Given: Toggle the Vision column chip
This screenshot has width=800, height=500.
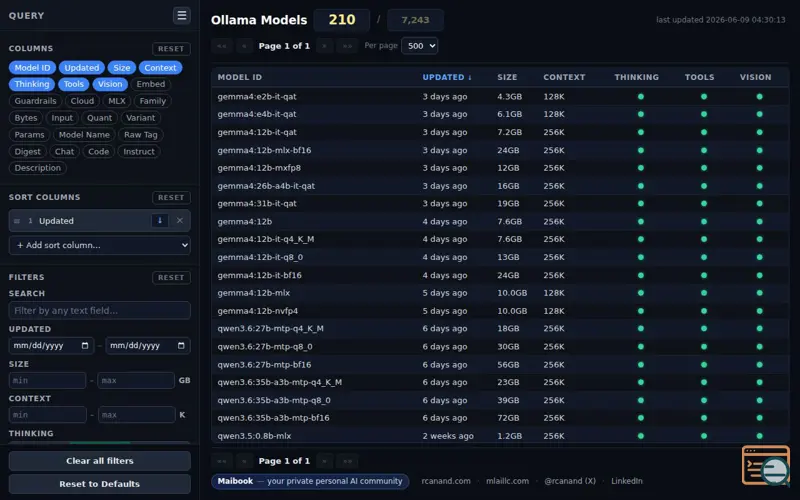Looking at the screenshot, I should (110, 84).
